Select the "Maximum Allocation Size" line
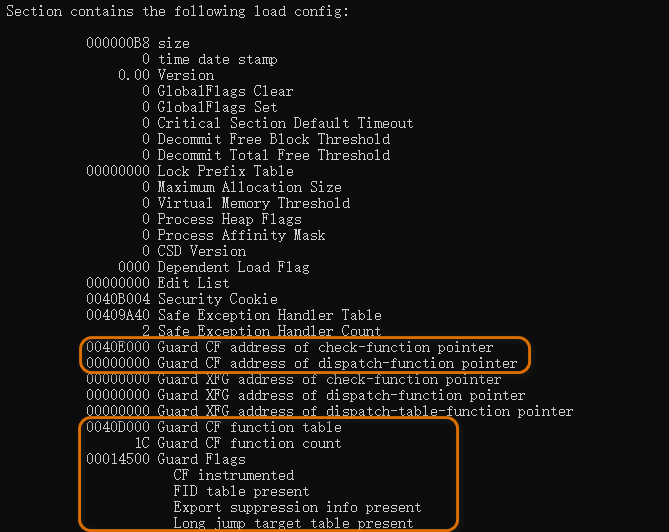 [249, 187]
